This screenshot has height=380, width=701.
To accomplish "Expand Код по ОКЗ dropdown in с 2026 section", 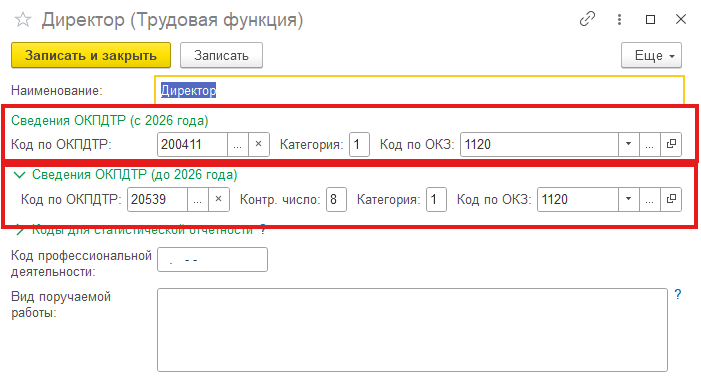I will (629, 144).
